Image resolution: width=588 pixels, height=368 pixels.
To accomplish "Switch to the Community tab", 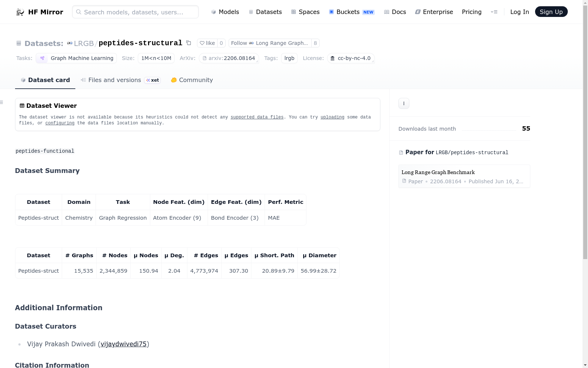I will tap(192, 80).
